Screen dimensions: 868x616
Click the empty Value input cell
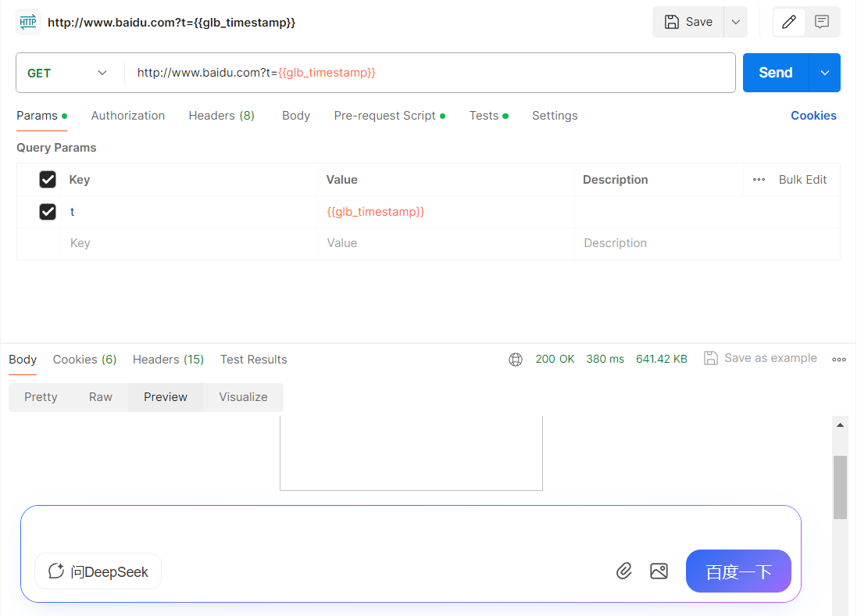445,243
